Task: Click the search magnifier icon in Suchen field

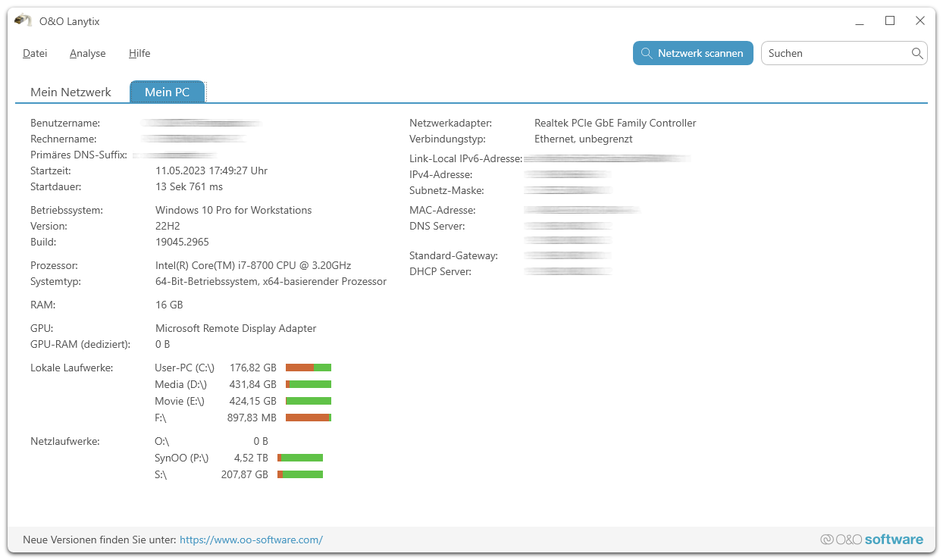Action: click(917, 53)
